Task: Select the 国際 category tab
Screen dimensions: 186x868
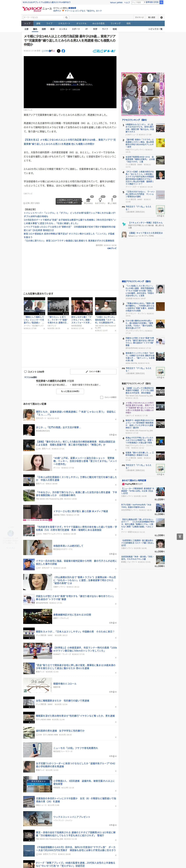Action: click(x=44, y=29)
